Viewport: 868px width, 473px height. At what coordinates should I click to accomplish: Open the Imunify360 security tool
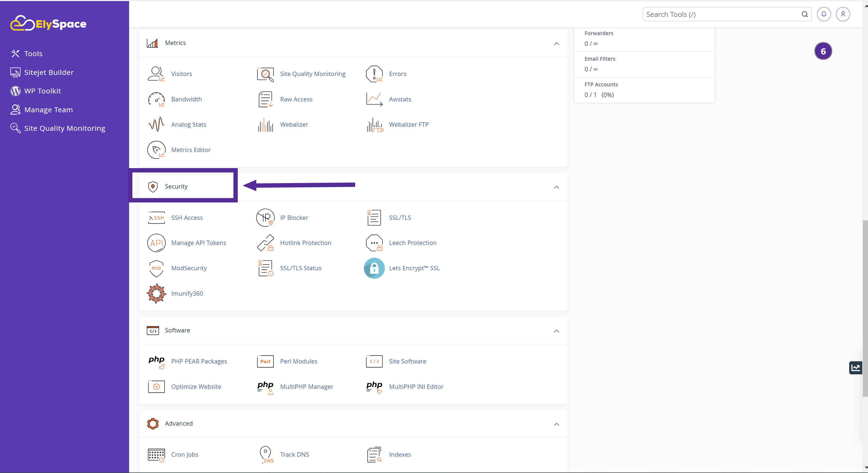point(187,293)
